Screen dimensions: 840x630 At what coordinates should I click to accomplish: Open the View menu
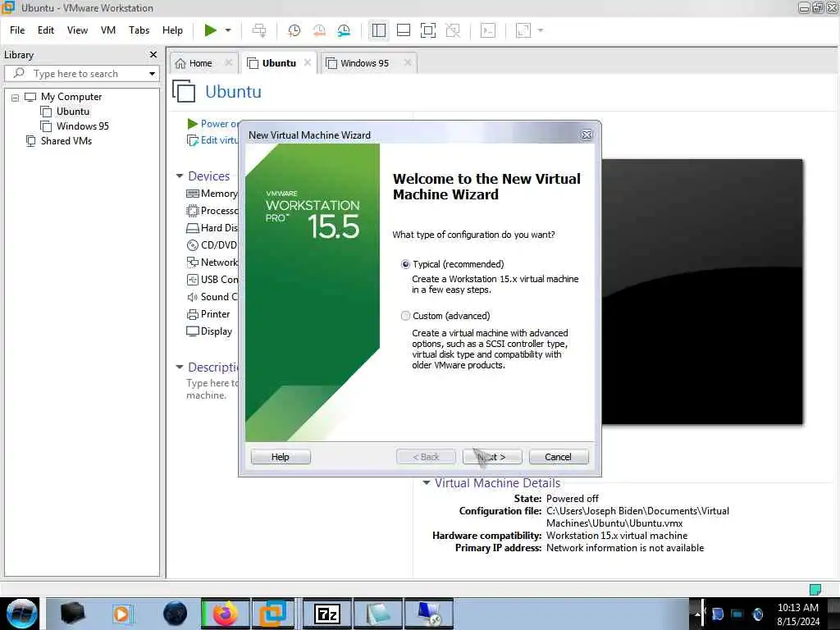pyautogui.click(x=77, y=30)
